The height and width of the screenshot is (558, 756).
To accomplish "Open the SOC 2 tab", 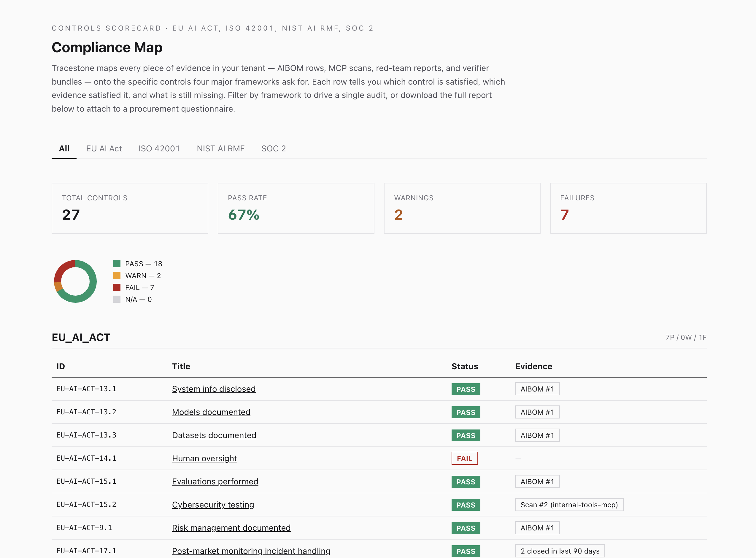I will coord(274,149).
